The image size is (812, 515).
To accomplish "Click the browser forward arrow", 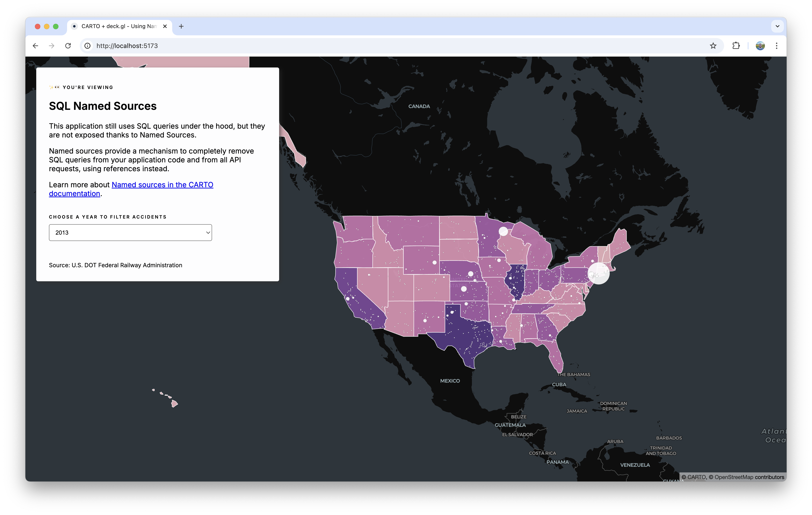I will 52,46.
